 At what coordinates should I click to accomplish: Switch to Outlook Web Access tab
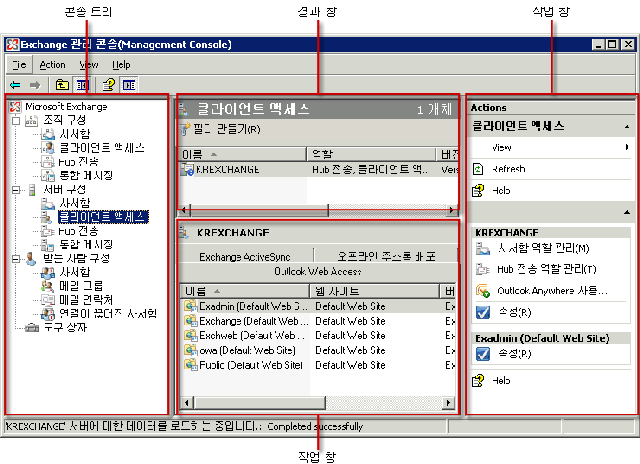[318, 271]
